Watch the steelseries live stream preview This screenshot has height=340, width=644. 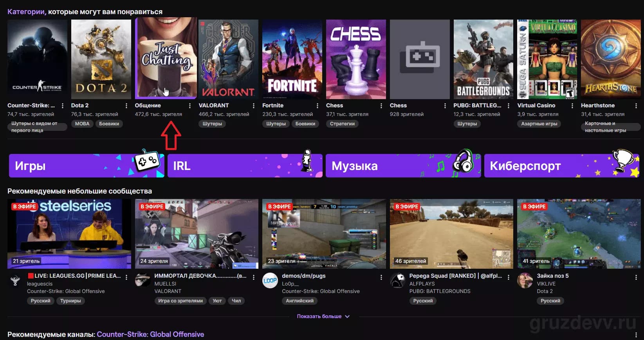69,234
